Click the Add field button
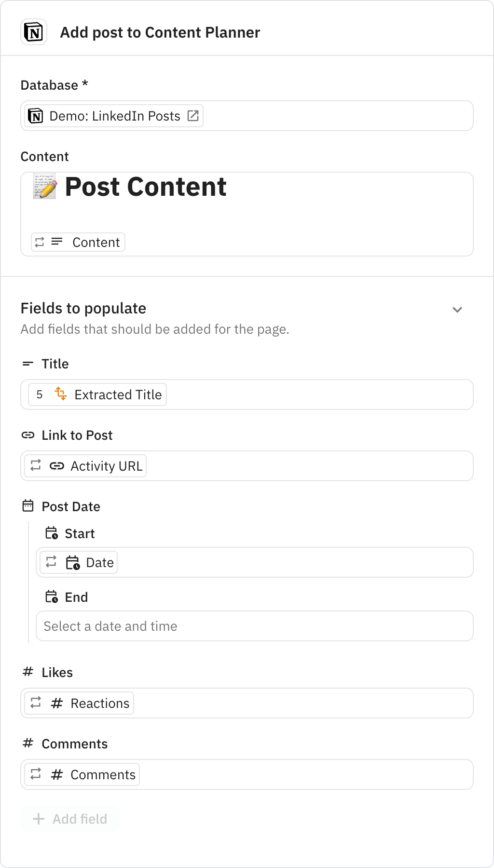This screenshot has width=494, height=868. pyautogui.click(x=70, y=819)
